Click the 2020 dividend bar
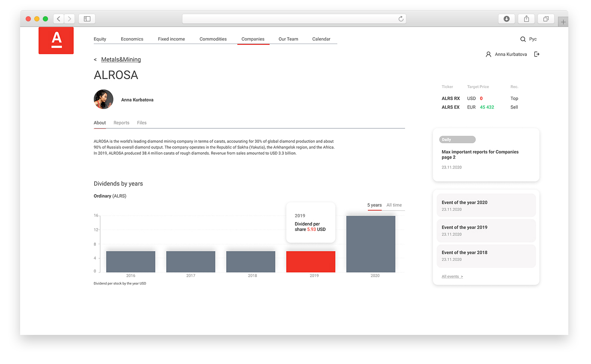591x364 pixels. click(x=370, y=244)
